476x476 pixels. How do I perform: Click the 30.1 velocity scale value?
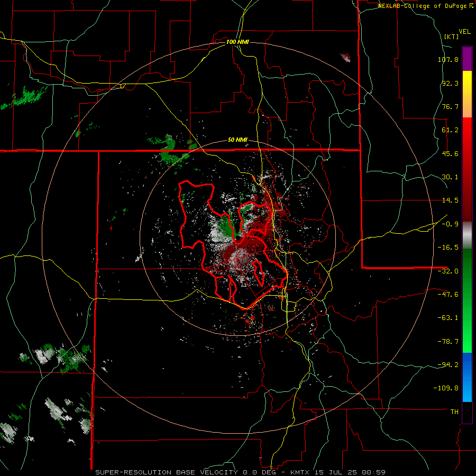click(450, 177)
